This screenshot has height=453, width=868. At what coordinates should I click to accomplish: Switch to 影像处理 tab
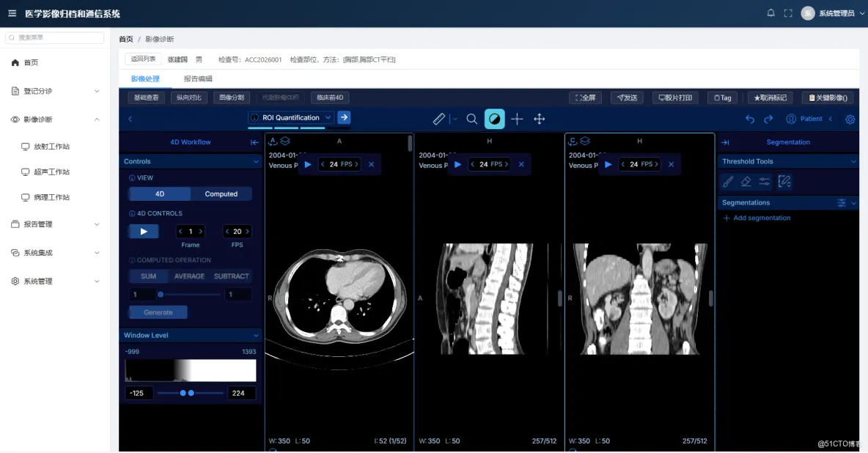(x=145, y=78)
